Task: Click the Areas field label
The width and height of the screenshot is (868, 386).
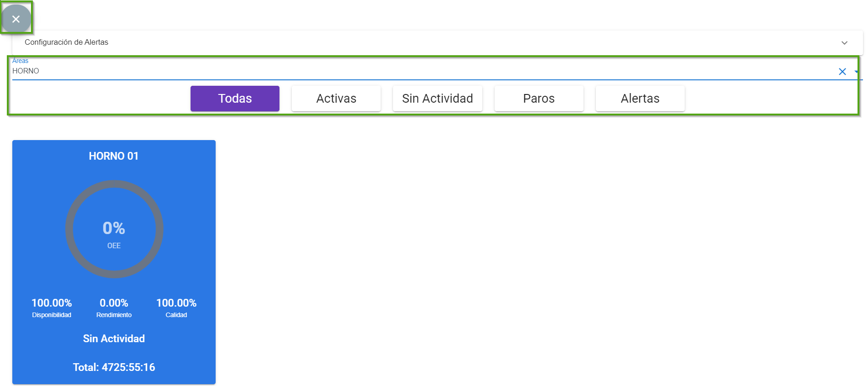Action: click(x=20, y=61)
